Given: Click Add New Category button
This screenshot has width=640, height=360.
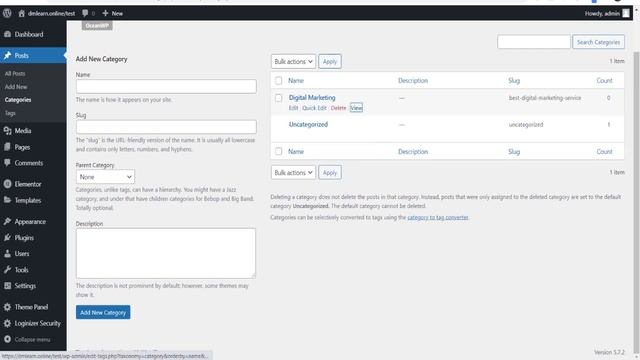Looking at the screenshot, I should click(x=103, y=312).
